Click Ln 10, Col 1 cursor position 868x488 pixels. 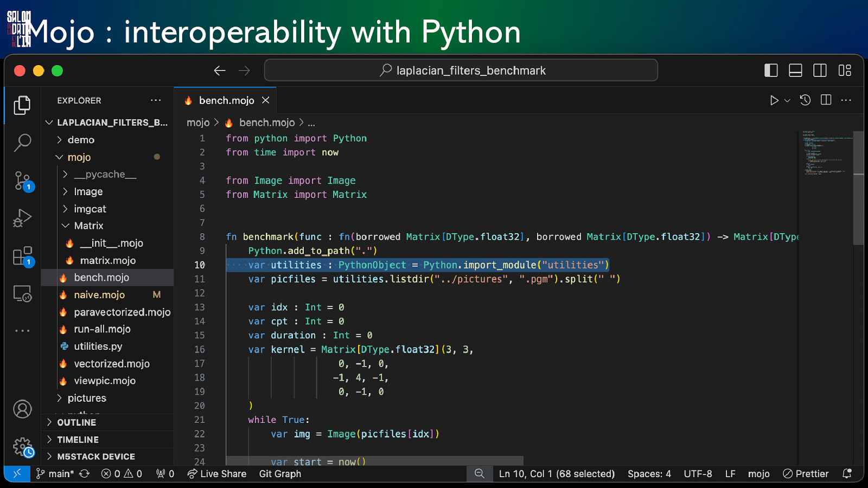tap(557, 473)
